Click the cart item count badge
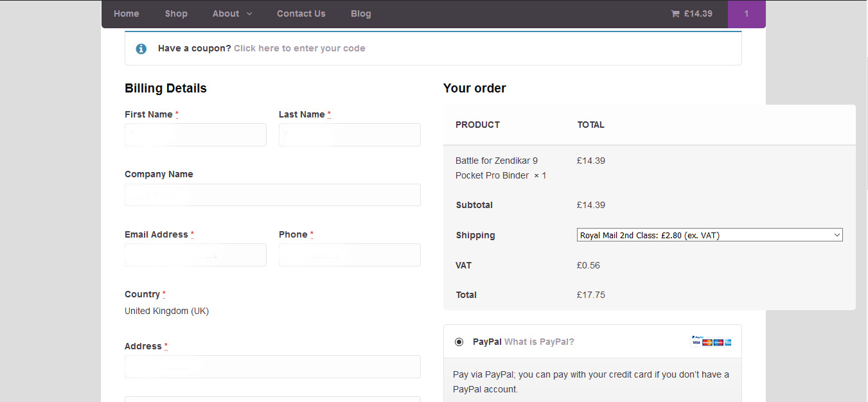The image size is (868, 402). (747, 13)
